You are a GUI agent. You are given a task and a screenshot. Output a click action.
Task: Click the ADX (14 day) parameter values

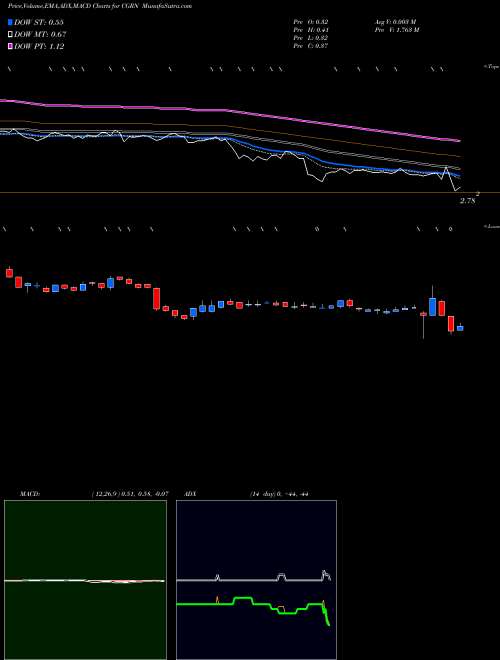pyautogui.click(x=279, y=494)
